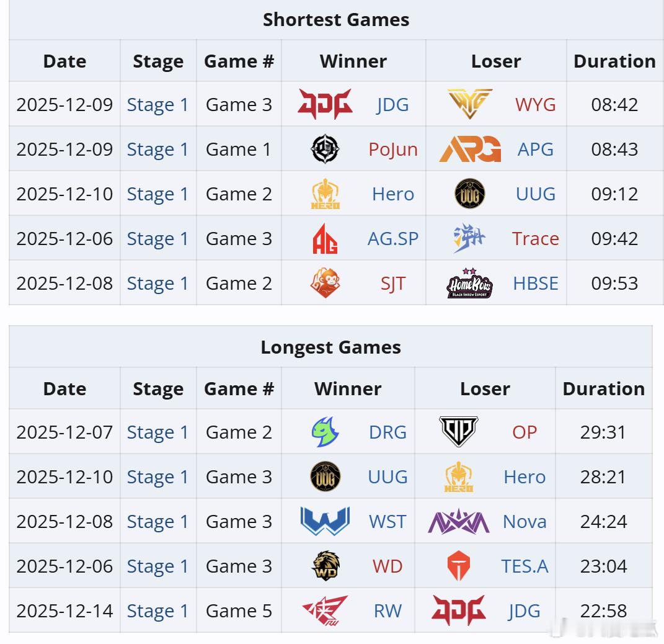
Task: Click the UUG link in Longest Games
Action: coord(387,476)
